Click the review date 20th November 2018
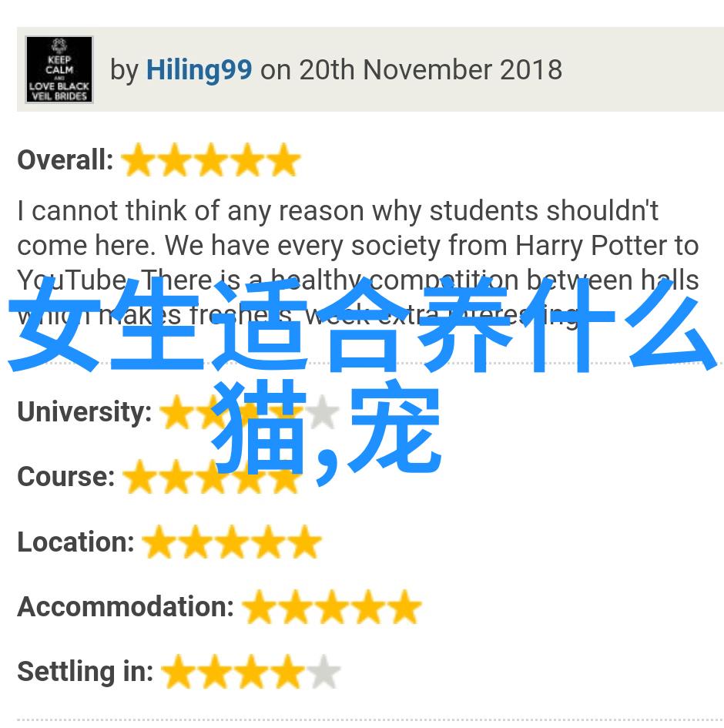The image size is (724, 728). point(431,70)
